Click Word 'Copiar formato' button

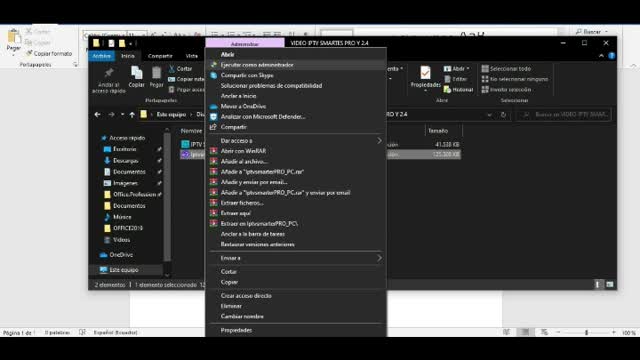[49, 53]
